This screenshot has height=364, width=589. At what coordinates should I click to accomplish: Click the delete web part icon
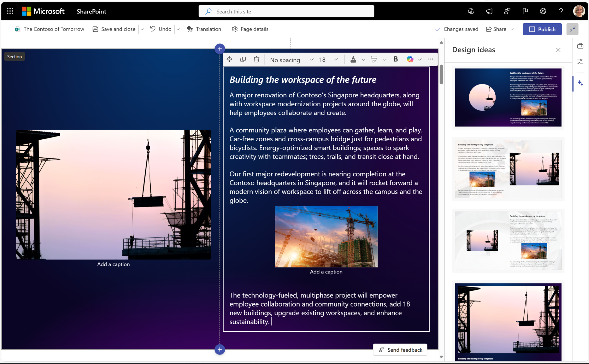(256, 59)
